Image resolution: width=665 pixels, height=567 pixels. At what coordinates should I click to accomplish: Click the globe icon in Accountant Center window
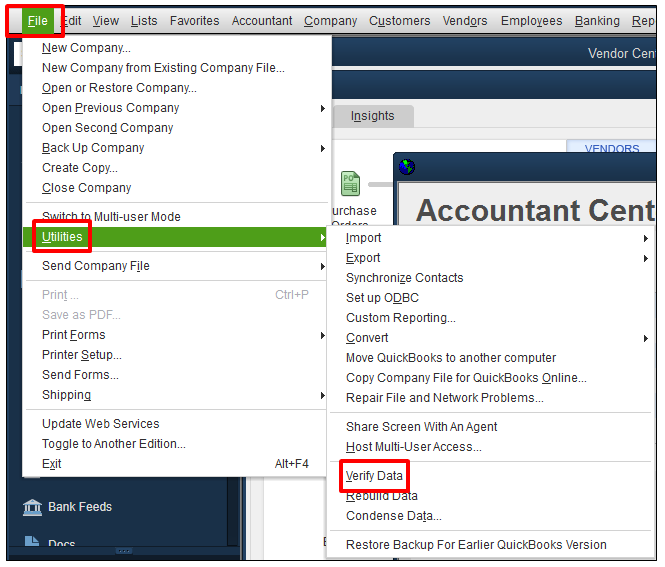click(x=407, y=167)
